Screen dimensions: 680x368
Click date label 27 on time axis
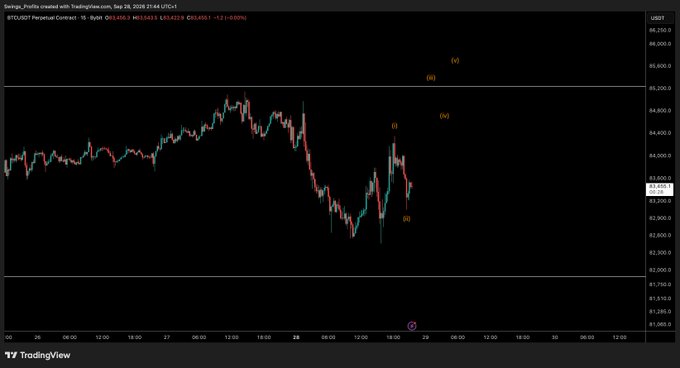[x=167, y=337]
